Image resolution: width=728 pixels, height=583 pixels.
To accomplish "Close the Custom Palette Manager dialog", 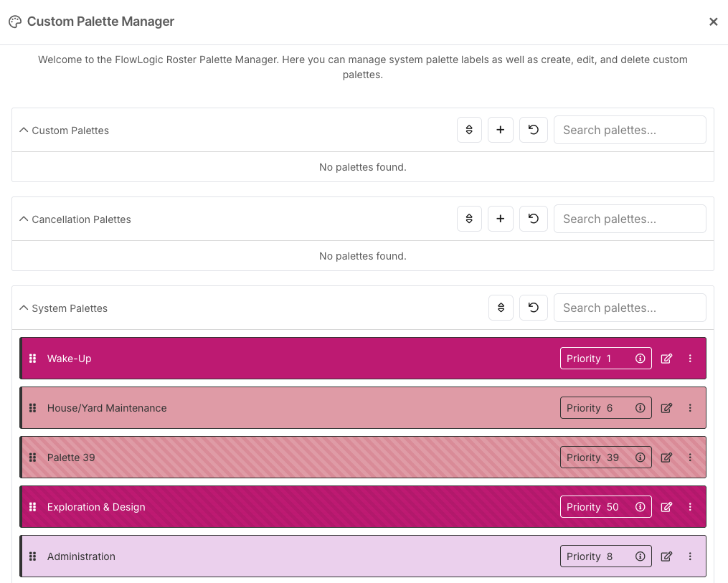I will [713, 22].
